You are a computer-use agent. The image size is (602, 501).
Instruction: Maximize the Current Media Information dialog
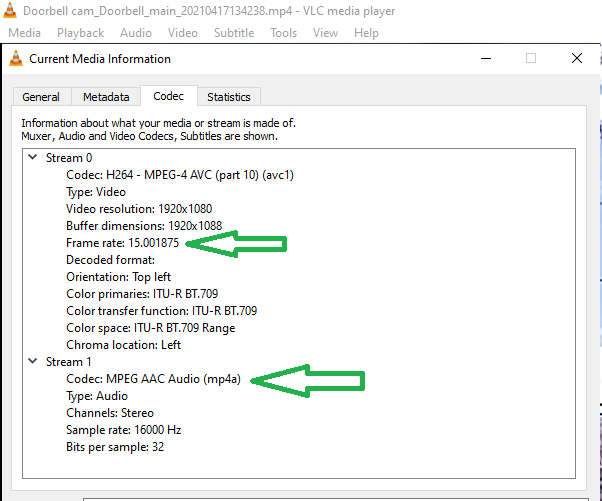[531, 58]
